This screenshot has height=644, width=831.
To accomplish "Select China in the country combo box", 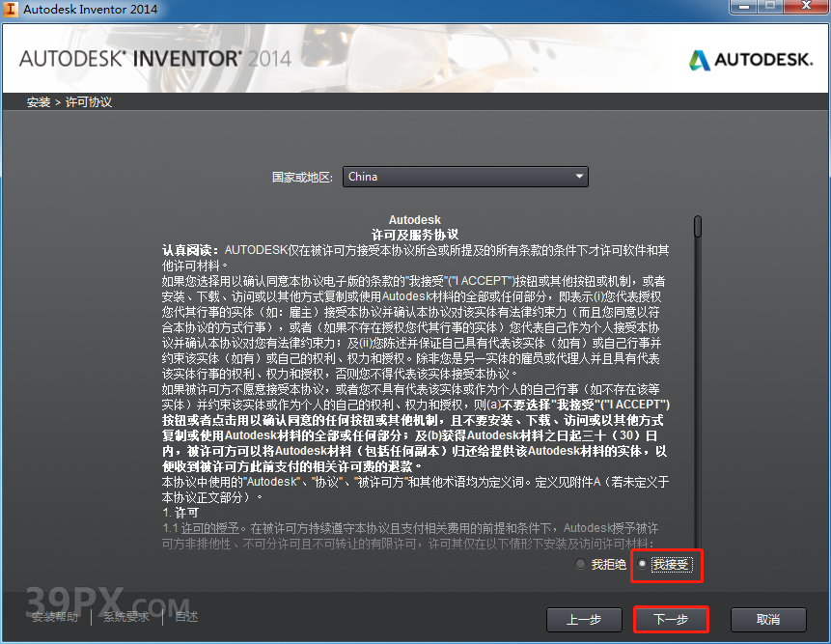I will (x=463, y=177).
